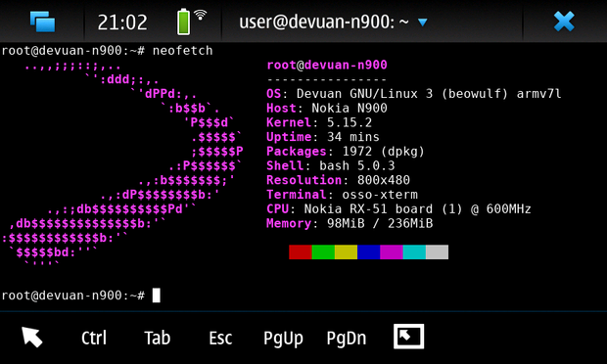Screen dimensions: 607x364
Task: Click the cyan color block
Action: click(414, 251)
